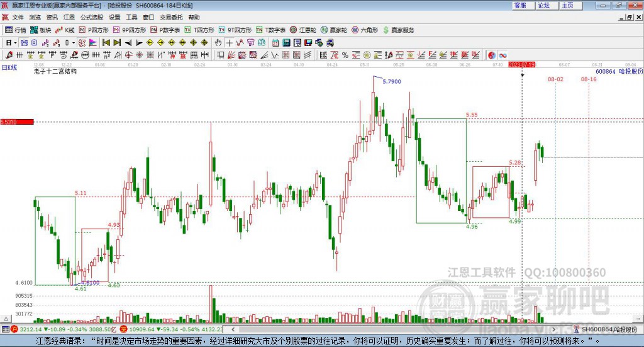
Task: Click the 主页 homepage button
Action: [571, 5]
